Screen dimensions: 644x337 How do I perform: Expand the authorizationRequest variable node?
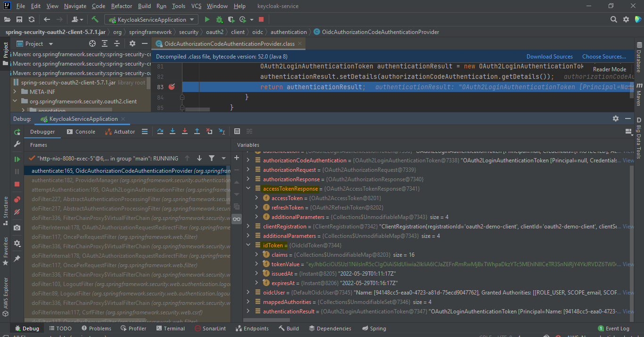248,170
